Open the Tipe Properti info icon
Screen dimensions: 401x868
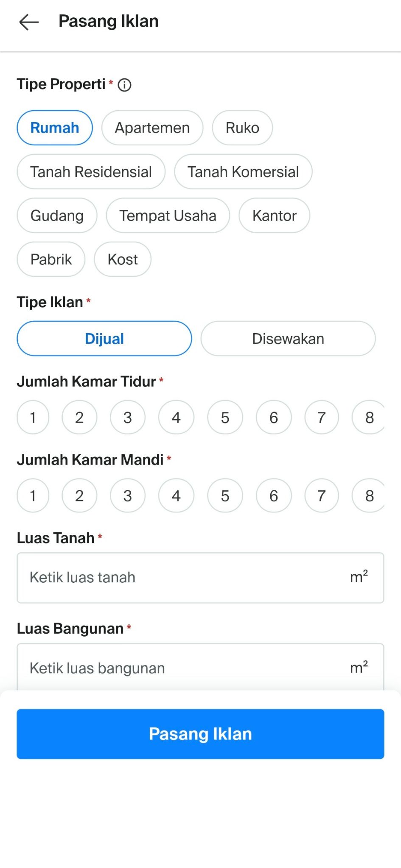pos(124,85)
